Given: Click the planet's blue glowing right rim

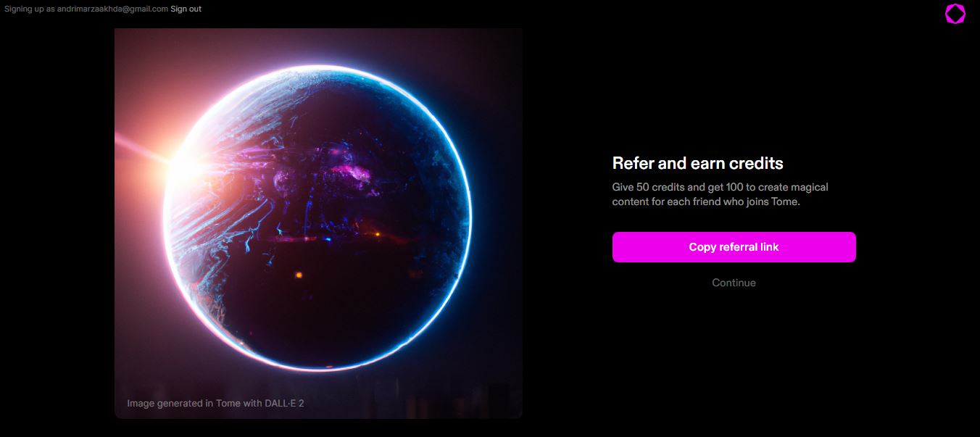Looking at the screenshot, I should (x=469, y=217).
